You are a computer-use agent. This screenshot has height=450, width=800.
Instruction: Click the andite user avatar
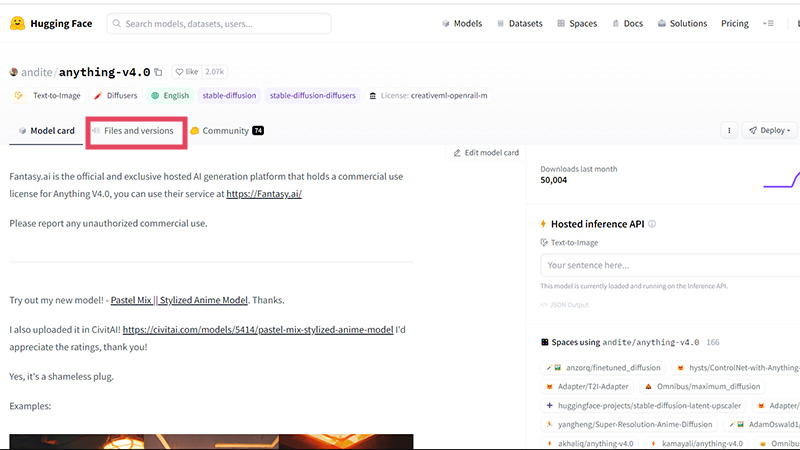[14, 72]
